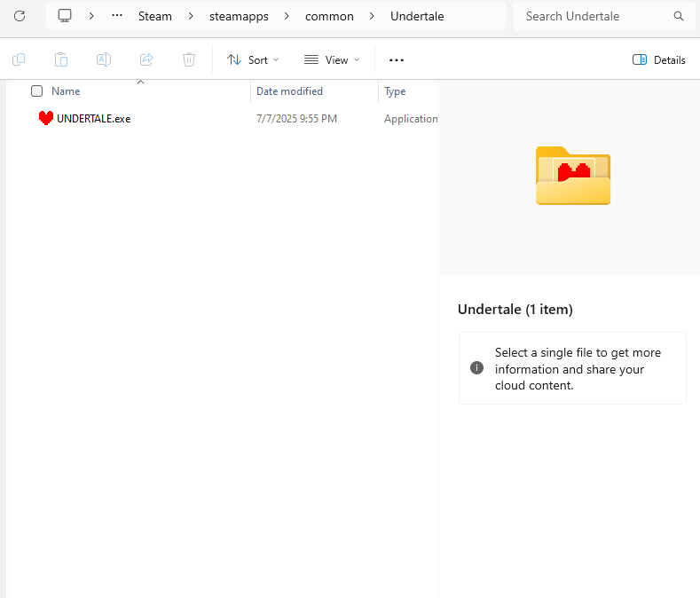Image resolution: width=700 pixels, height=598 pixels.
Task: Click the red heart UNDERTALE icon
Action: click(x=46, y=118)
